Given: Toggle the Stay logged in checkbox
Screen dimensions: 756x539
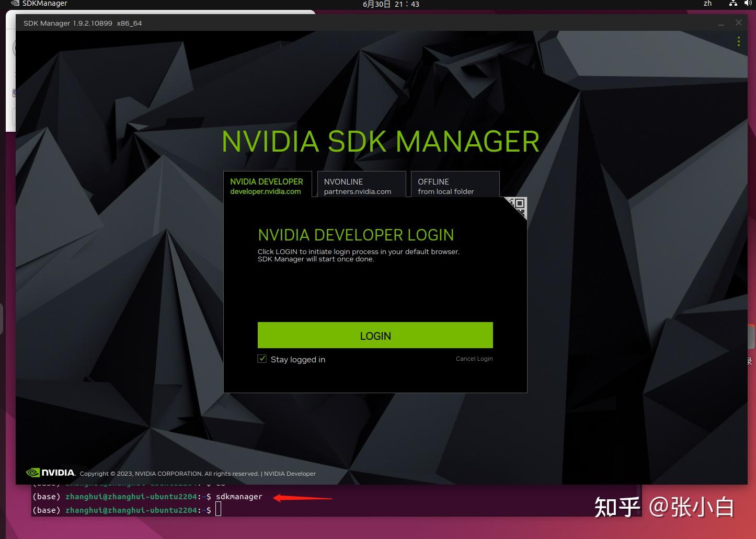Looking at the screenshot, I should pyautogui.click(x=262, y=359).
